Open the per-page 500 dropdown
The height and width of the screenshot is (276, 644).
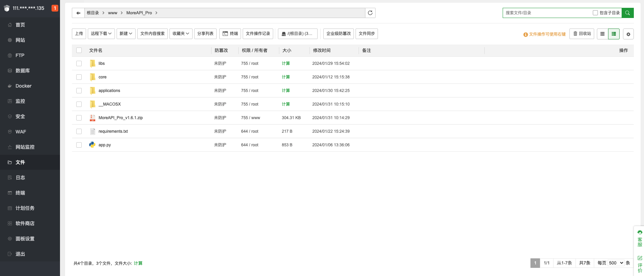point(616,263)
